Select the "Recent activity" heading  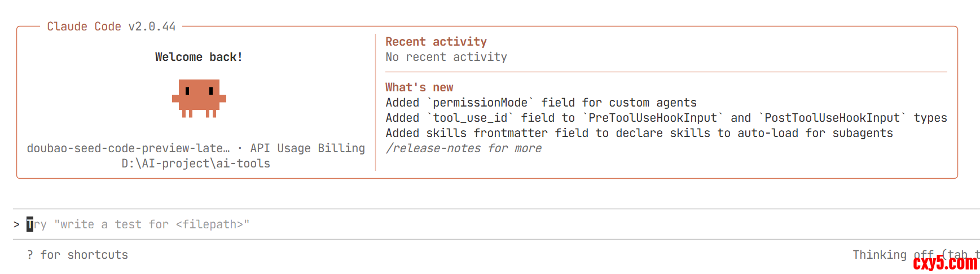click(x=436, y=42)
